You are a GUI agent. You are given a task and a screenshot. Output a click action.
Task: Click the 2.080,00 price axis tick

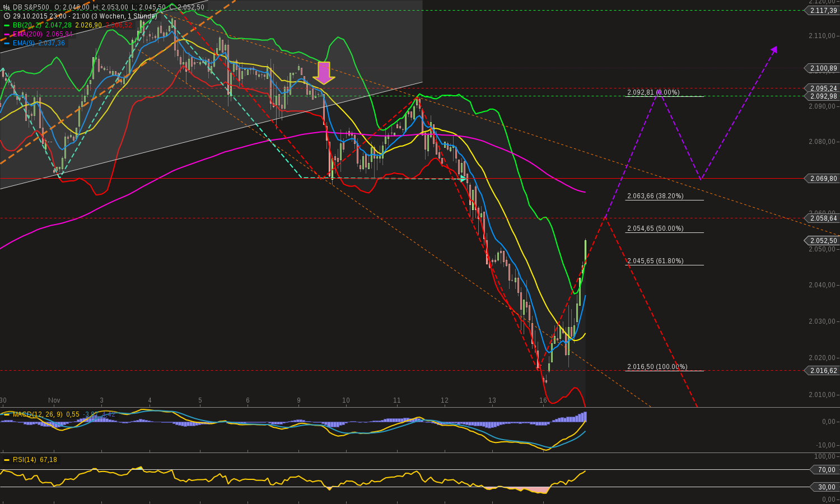tap(823, 142)
